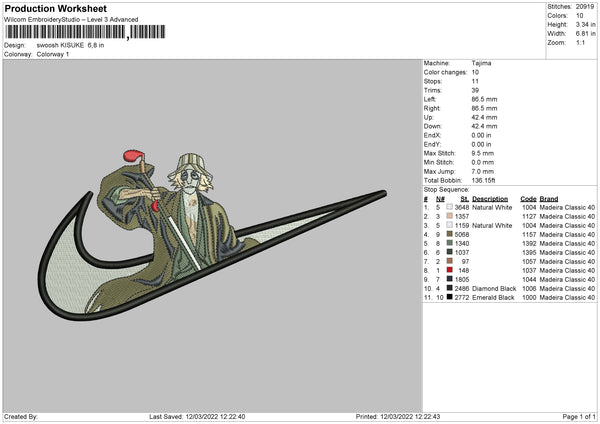Click the Width value 6.81 in
600x424 pixels.
click(x=585, y=33)
